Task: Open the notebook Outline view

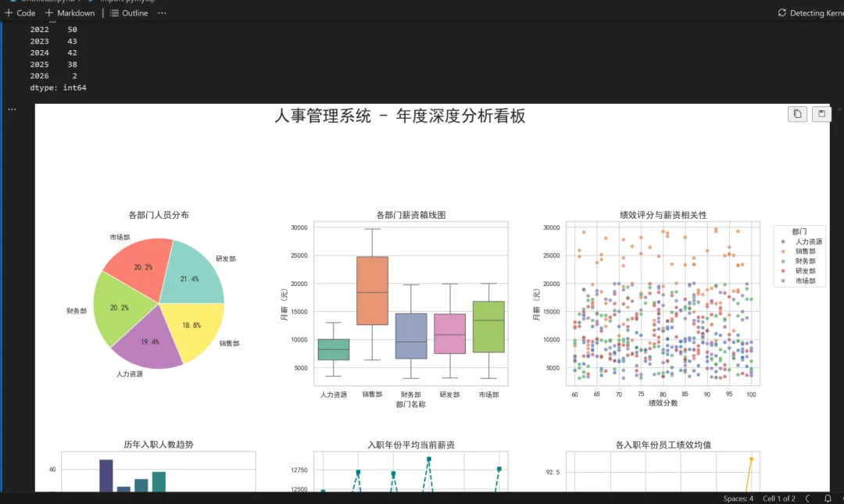Action: point(129,13)
